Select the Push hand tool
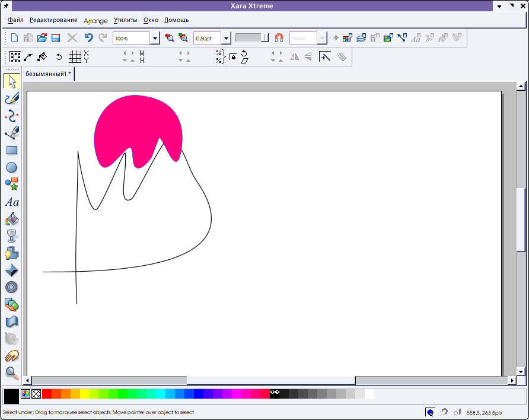The height and width of the screenshot is (420, 529). pyautogui.click(x=11, y=356)
